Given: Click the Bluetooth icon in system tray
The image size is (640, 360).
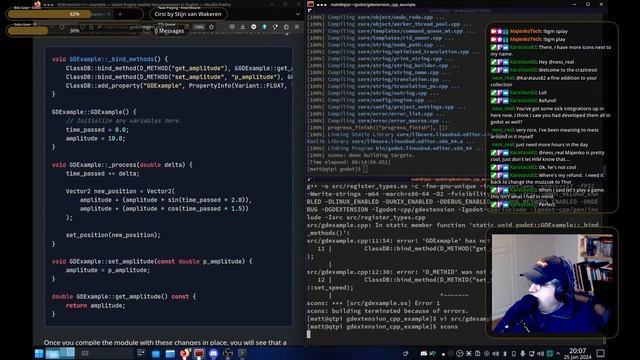Looking at the screenshot, I should coord(505,353).
